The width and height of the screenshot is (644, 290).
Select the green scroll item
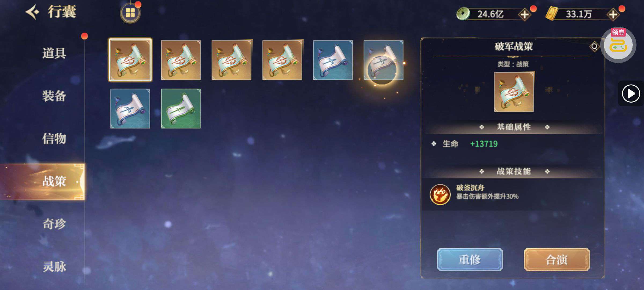[181, 108]
